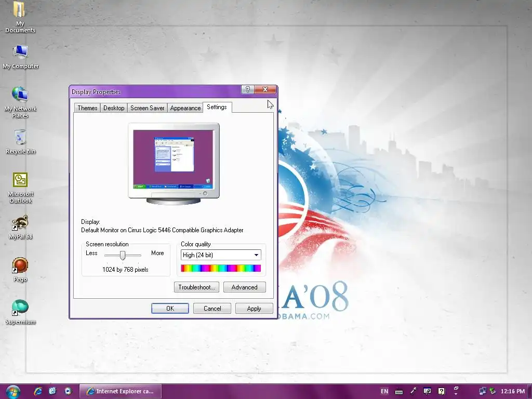
Task: Open the My Documents desktop icon
Action: tap(20, 17)
